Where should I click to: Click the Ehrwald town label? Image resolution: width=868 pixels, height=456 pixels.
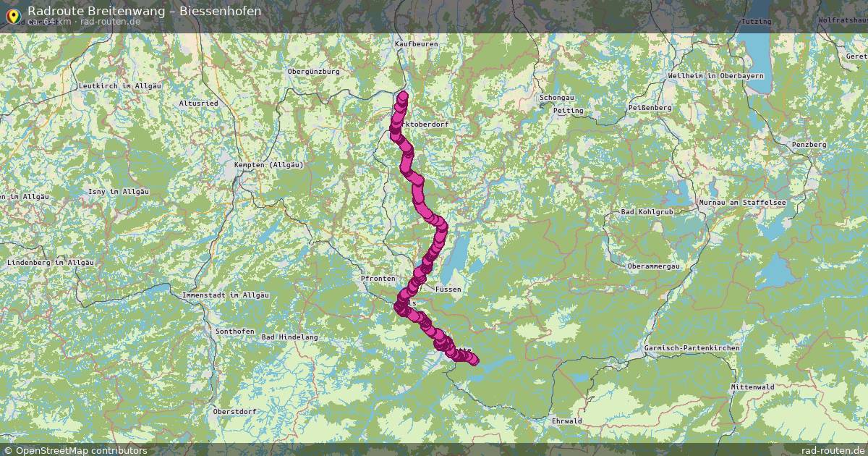[566, 421]
